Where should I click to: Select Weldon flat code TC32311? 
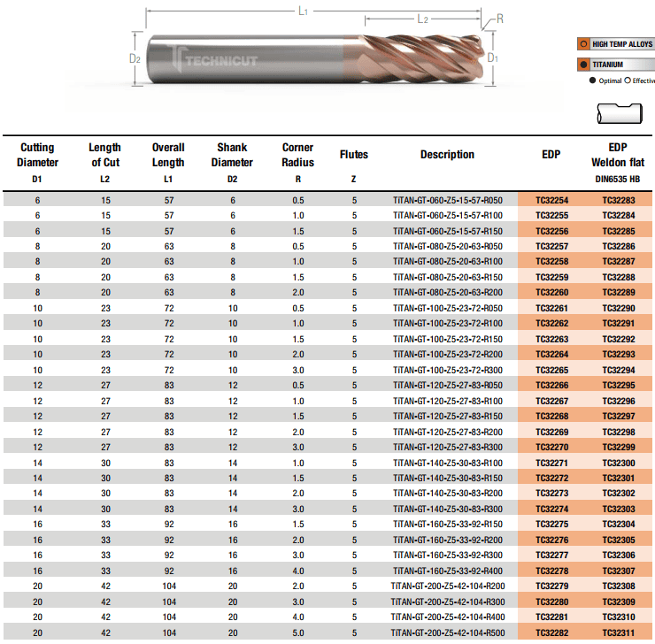click(x=618, y=632)
